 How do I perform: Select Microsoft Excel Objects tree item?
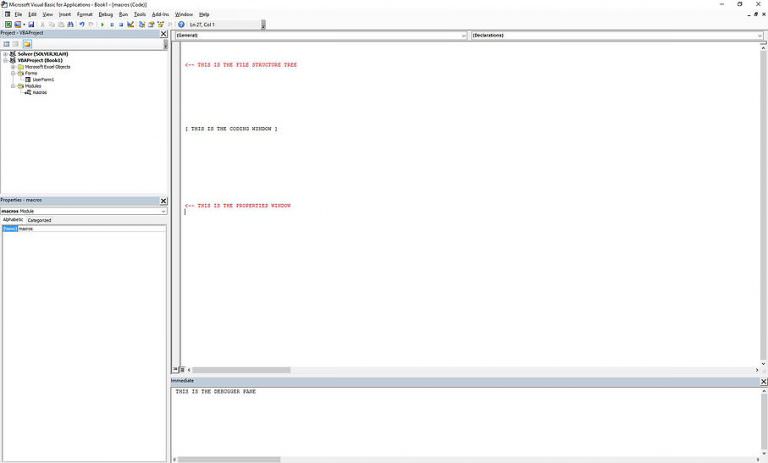[48, 67]
